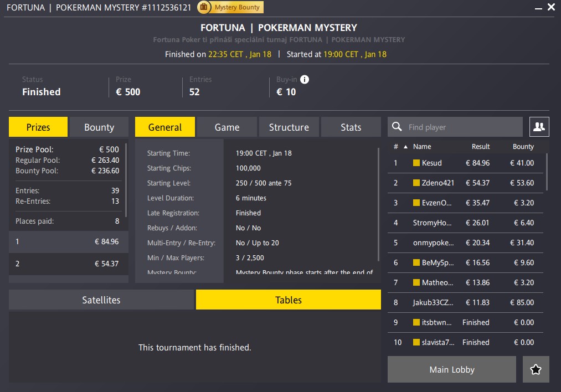Select player BeMy5p... in the list
This screenshot has width=561, height=392.
pos(466,262)
